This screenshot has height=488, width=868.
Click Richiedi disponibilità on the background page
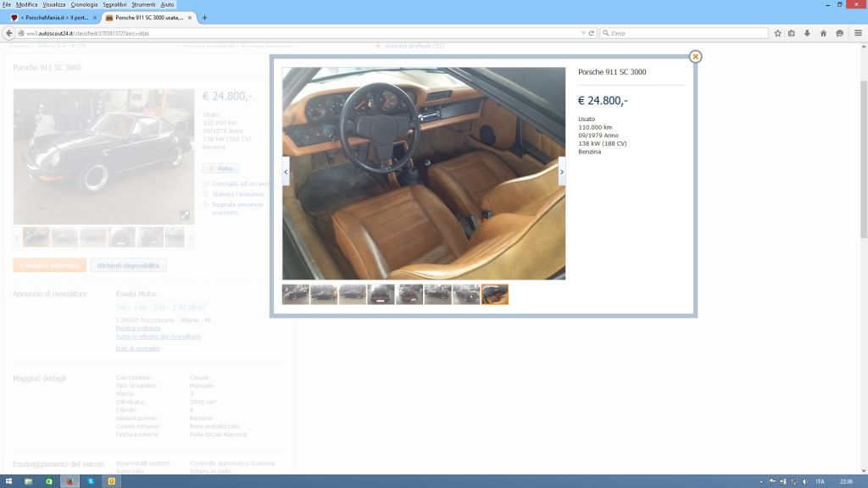(129, 265)
